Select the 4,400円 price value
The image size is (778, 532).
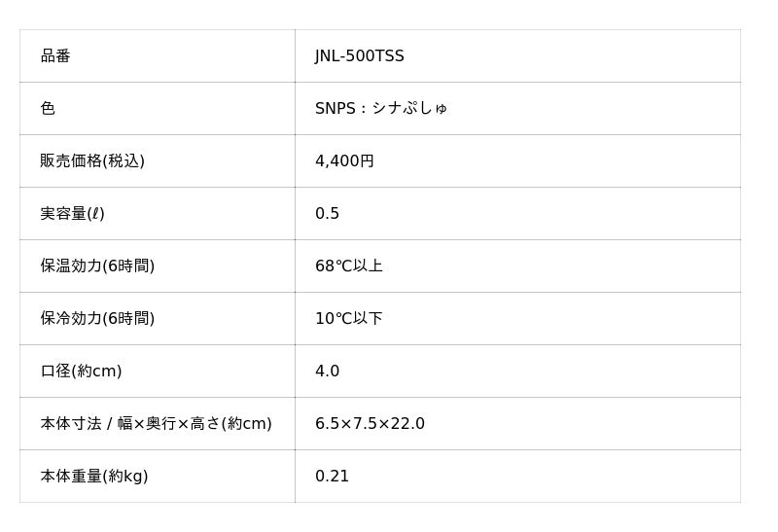coord(344,161)
